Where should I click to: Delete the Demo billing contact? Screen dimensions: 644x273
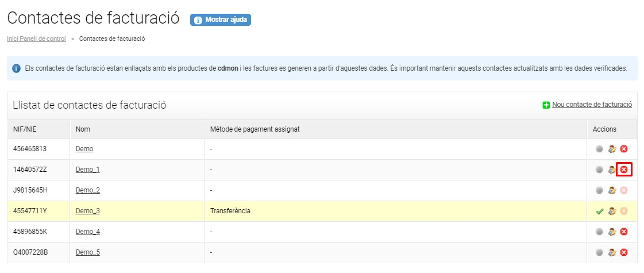coord(624,149)
